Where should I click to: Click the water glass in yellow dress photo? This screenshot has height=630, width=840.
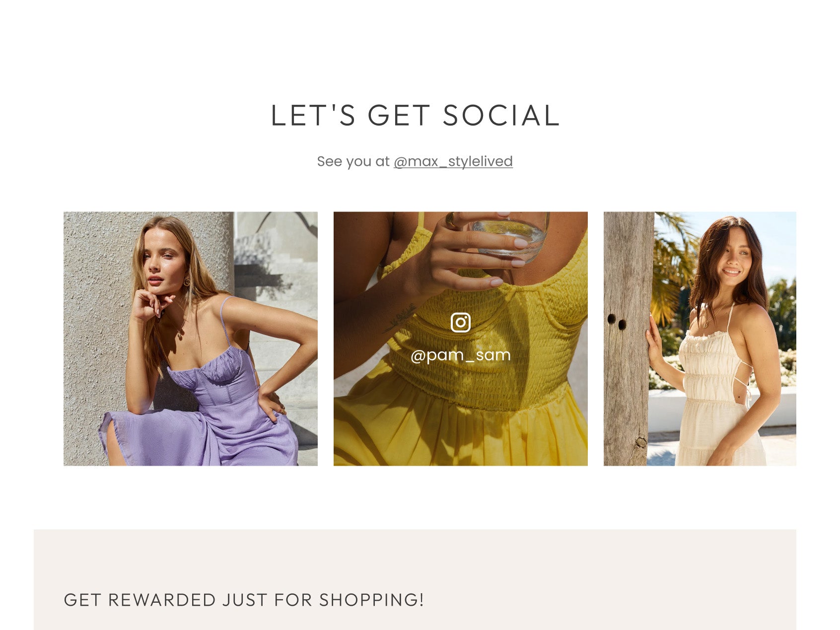(x=511, y=236)
